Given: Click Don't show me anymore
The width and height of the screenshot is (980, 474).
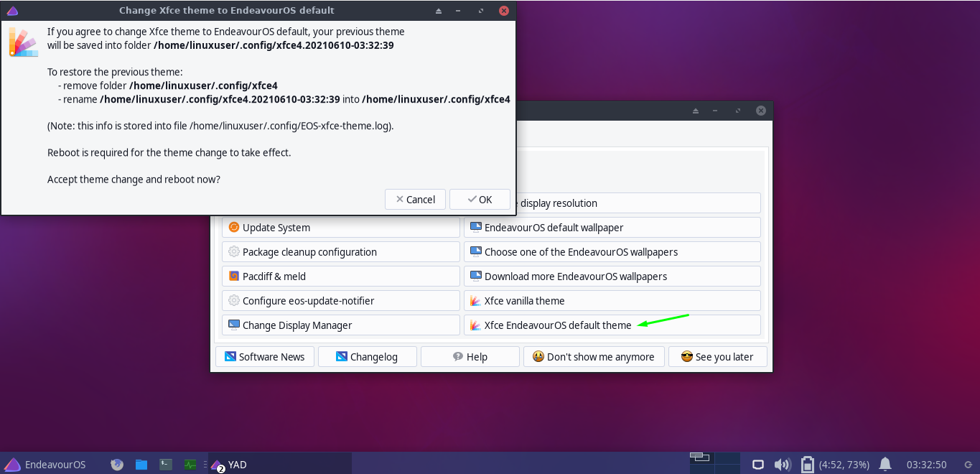Looking at the screenshot, I should [594, 357].
